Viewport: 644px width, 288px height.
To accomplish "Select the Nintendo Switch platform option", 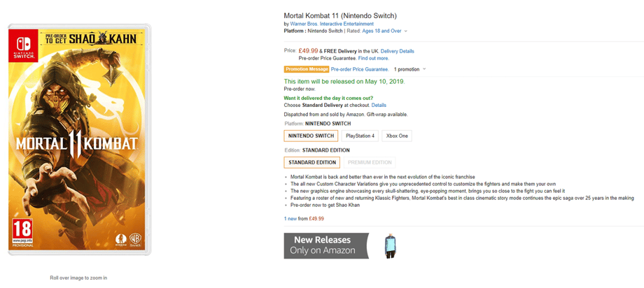I will click(311, 136).
